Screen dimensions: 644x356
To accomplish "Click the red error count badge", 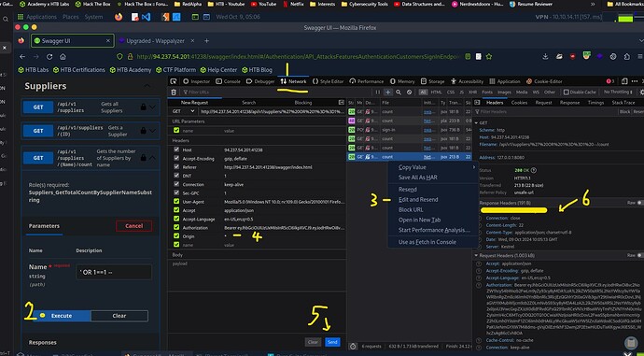I will pos(610,81).
